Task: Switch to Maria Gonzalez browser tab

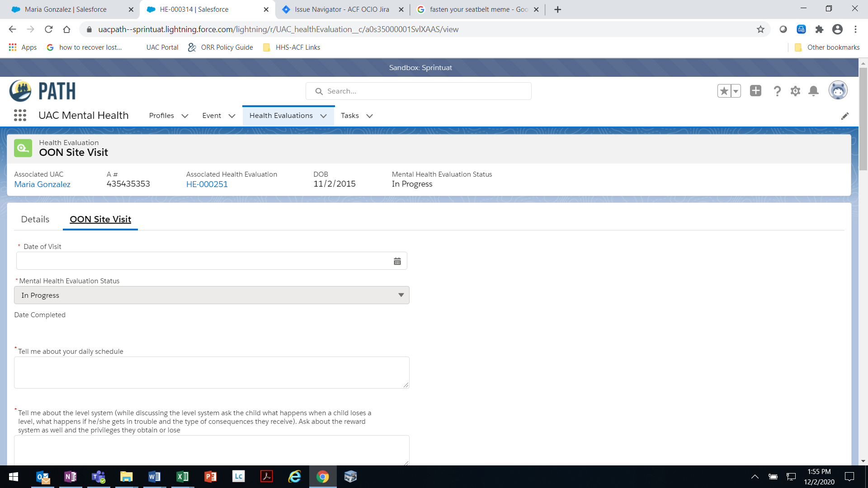Action: pyautogui.click(x=66, y=9)
